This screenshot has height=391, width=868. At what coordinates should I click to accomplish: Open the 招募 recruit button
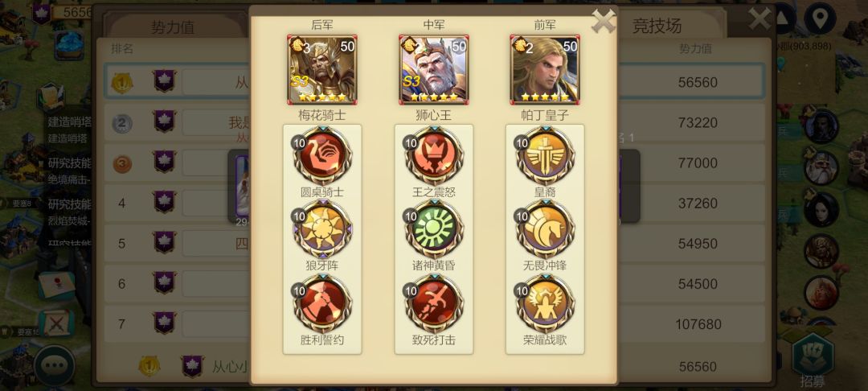(x=812, y=360)
